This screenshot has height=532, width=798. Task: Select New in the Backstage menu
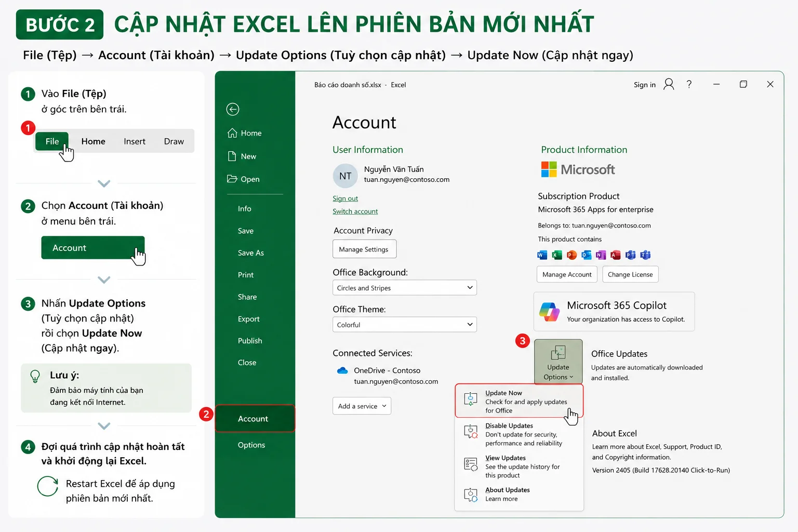coord(242,156)
